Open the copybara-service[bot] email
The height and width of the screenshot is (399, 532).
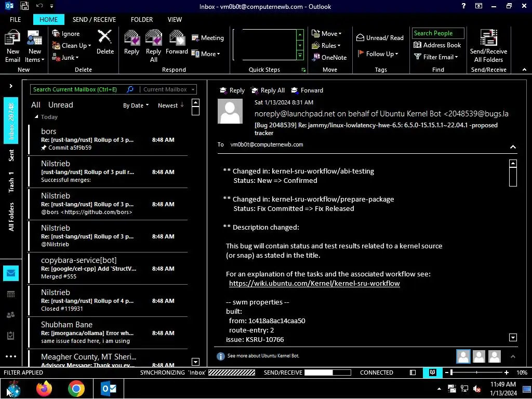click(x=108, y=269)
